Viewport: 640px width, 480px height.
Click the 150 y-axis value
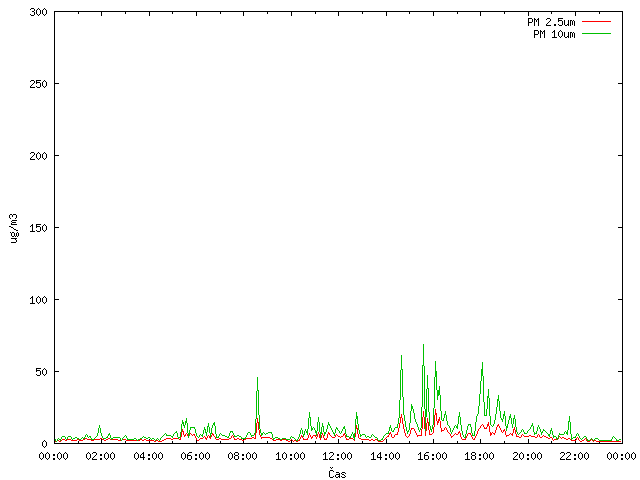(x=38, y=228)
